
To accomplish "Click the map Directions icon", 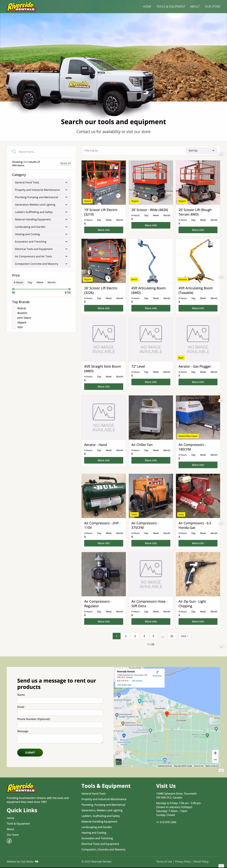I will [157, 672].
